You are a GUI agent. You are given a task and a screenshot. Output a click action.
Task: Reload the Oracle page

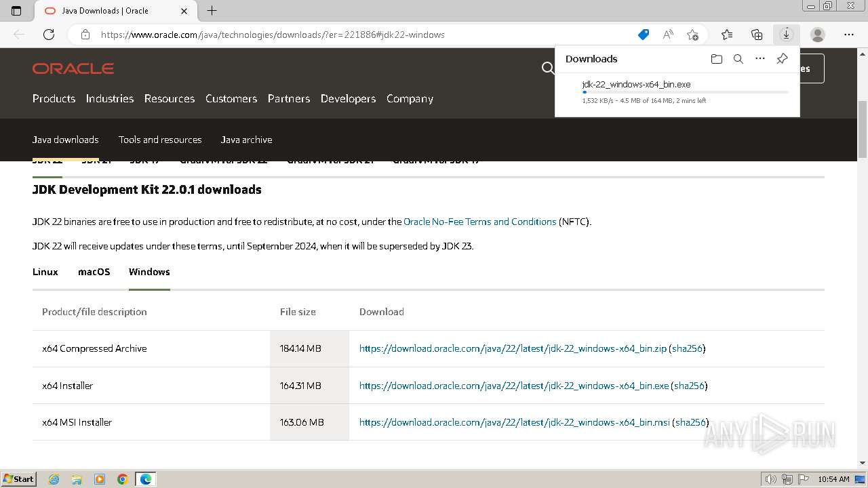(49, 35)
